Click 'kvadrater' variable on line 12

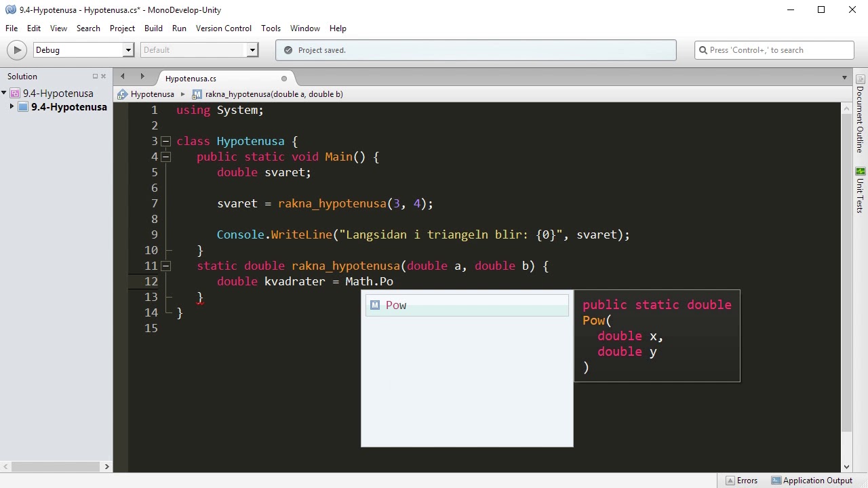295,281
